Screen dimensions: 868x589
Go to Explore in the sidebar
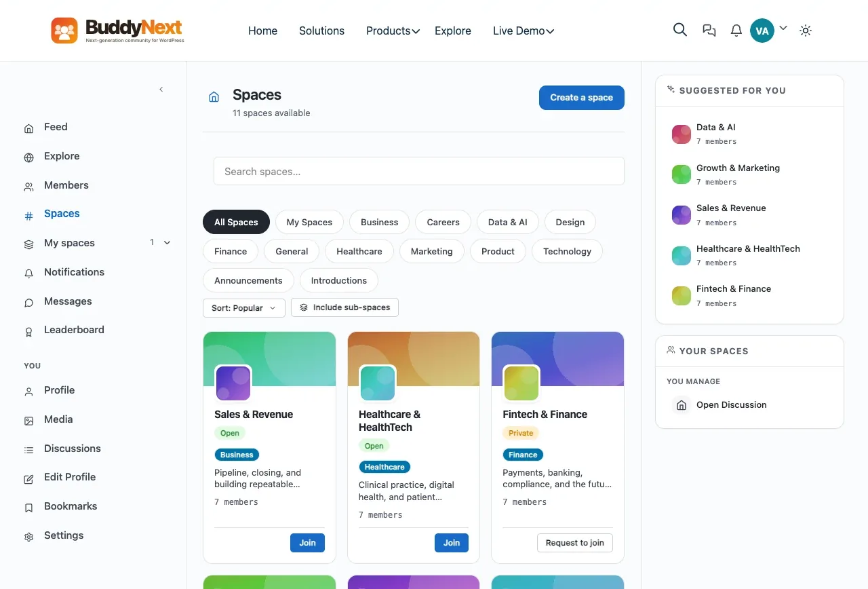tap(62, 156)
